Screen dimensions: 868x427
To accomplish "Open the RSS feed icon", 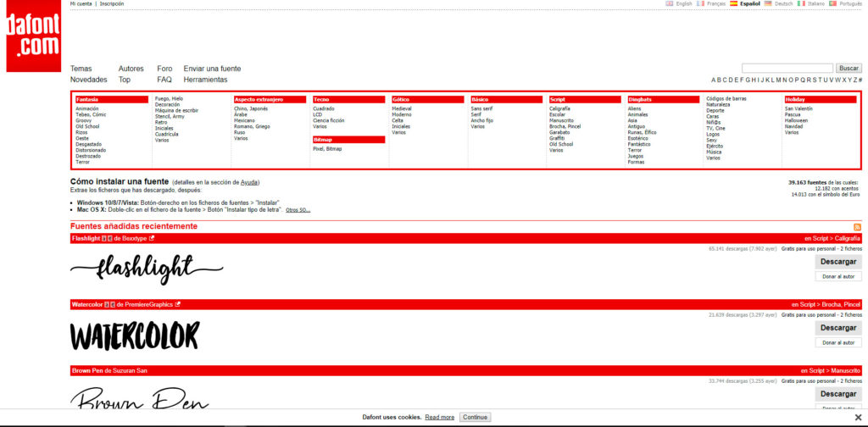I will (x=857, y=227).
